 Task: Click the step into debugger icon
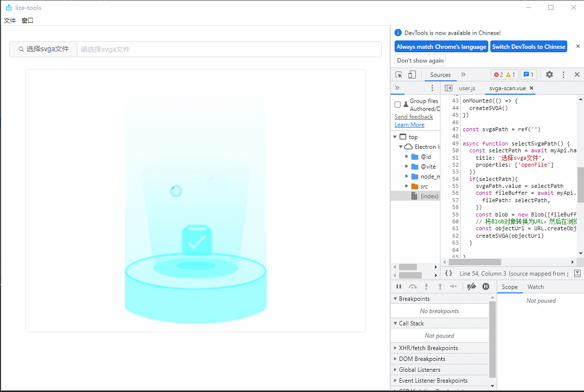426,286
